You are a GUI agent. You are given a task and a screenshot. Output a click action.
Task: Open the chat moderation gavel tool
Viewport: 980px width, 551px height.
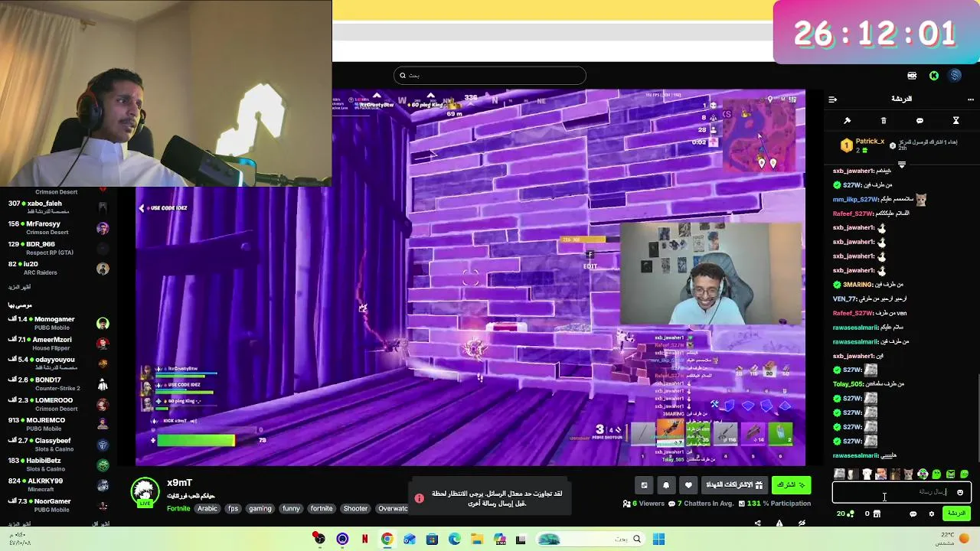click(x=847, y=121)
